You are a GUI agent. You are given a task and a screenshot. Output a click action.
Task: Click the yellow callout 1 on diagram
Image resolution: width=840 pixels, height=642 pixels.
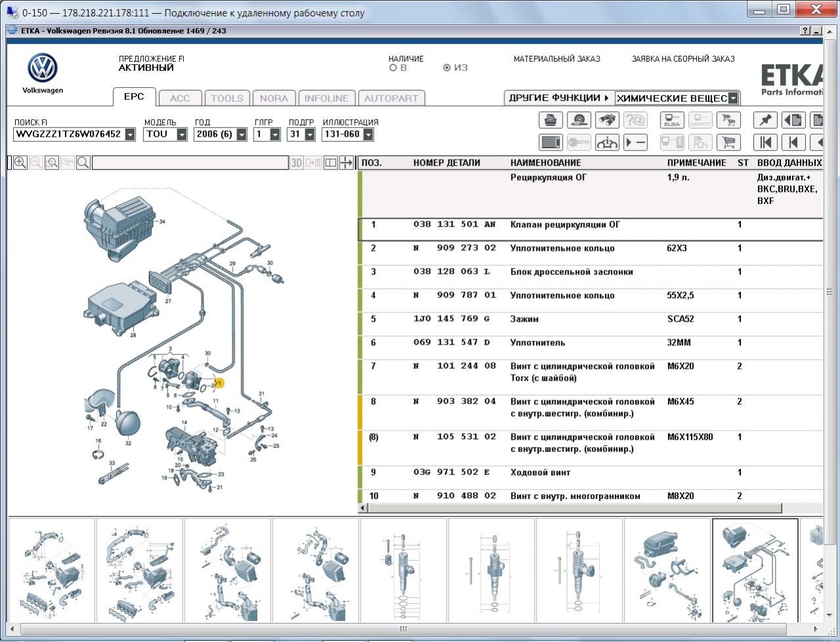[x=219, y=383]
